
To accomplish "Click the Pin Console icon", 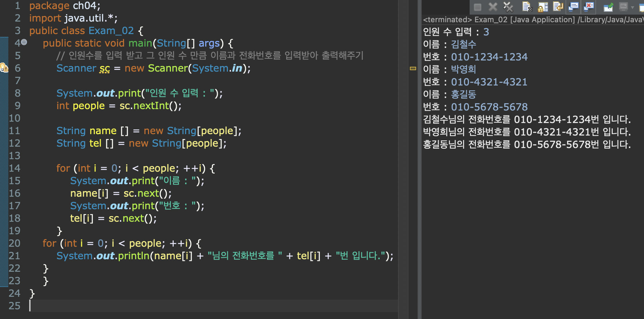I will [x=608, y=7].
